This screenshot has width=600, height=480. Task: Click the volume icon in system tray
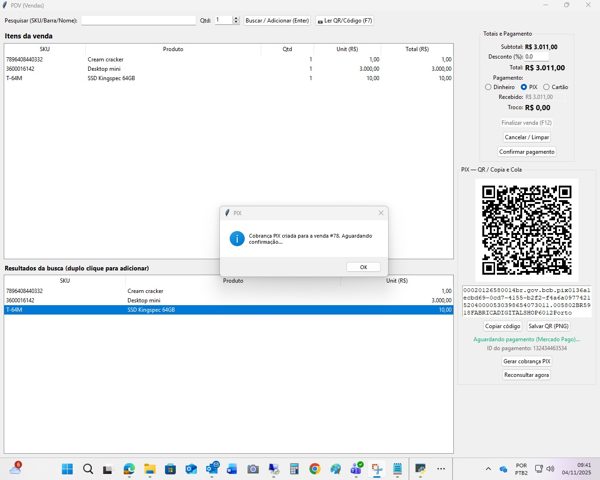coord(550,469)
